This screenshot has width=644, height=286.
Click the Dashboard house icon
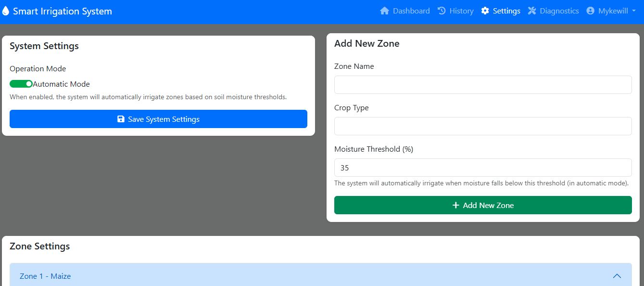click(384, 11)
